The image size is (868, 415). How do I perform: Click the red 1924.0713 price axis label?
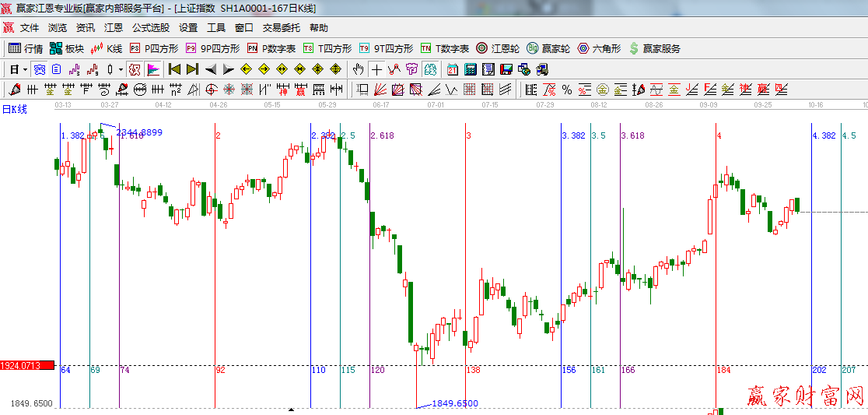[x=27, y=364]
